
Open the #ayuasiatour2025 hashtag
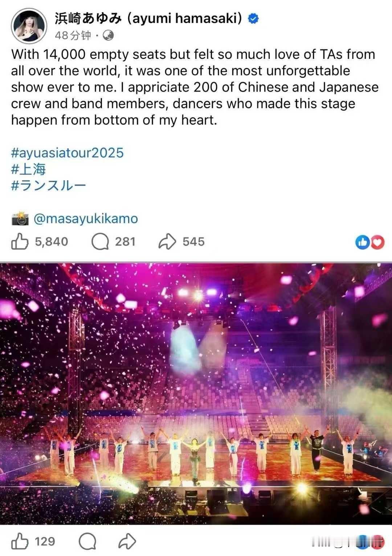click(x=68, y=153)
